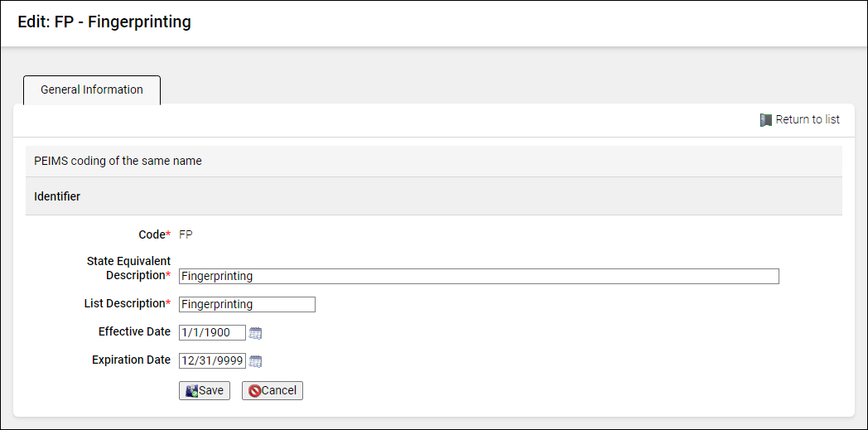This screenshot has width=868, height=430.
Task: Focus the State Equivalent Description field
Action: click(479, 277)
